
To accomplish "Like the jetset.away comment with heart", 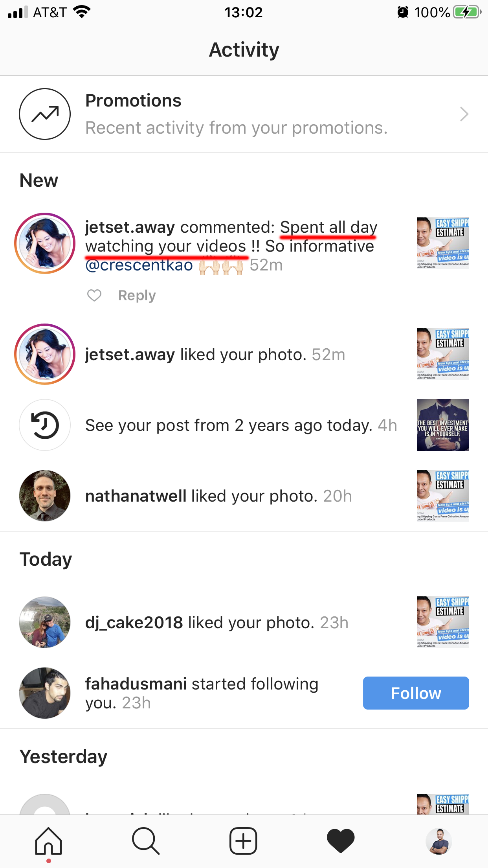I will pos(94,295).
